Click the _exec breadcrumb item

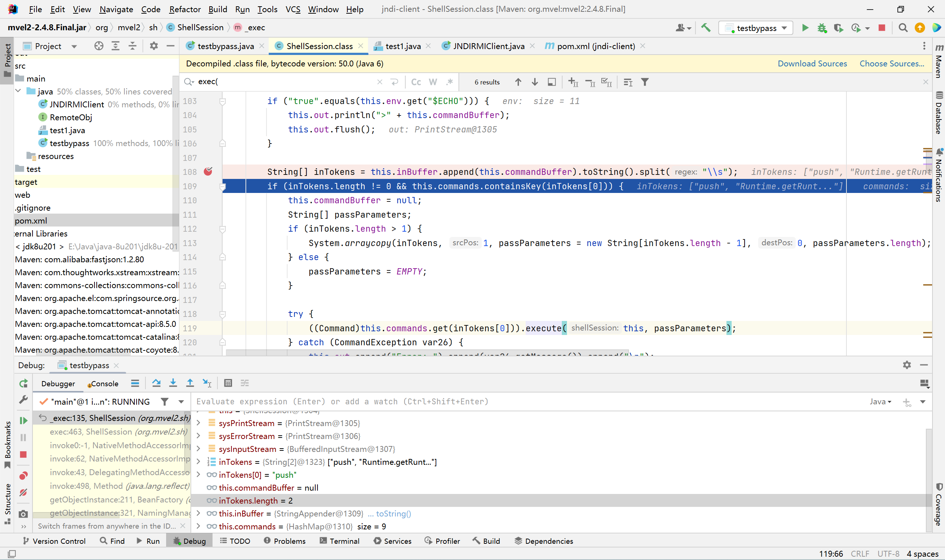(249, 28)
